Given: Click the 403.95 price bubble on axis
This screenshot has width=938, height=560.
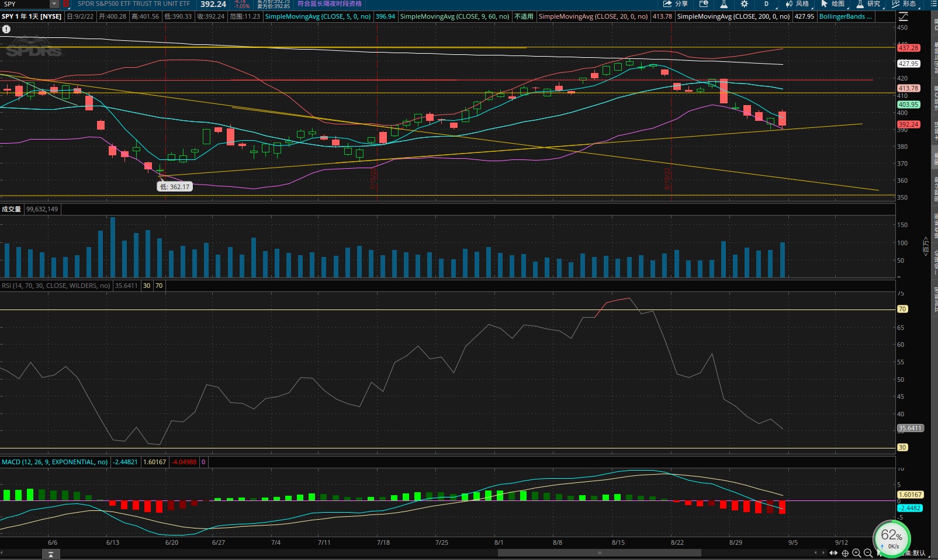Looking at the screenshot, I should tap(909, 105).
